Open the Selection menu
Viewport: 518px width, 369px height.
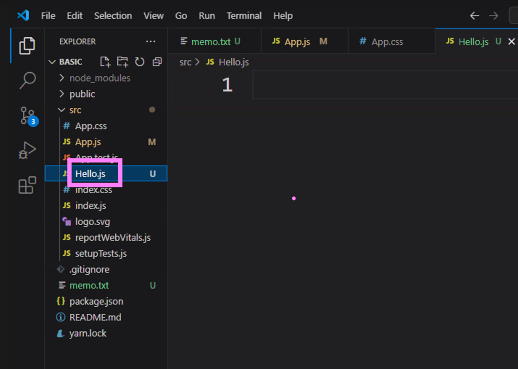(113, 16)
